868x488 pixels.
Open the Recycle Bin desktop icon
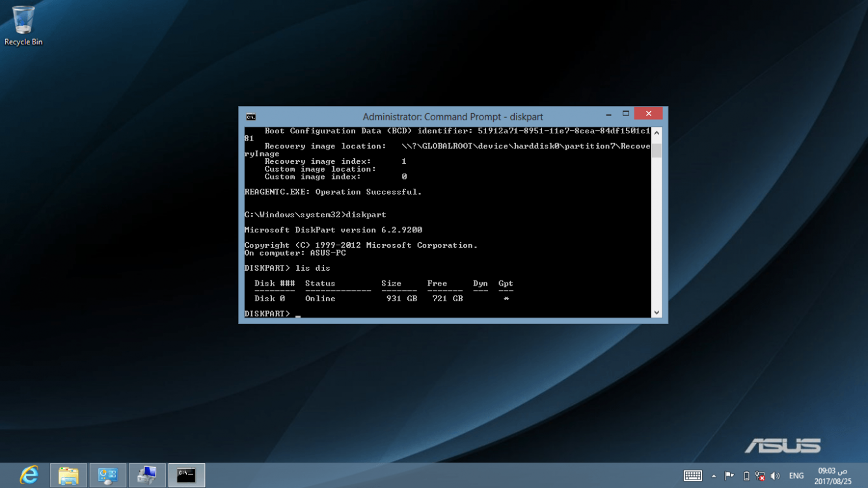click(23, 26)
